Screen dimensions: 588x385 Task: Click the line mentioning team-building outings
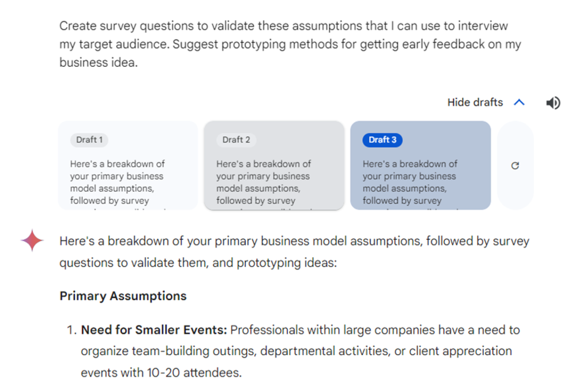click(x=297, y=351)
